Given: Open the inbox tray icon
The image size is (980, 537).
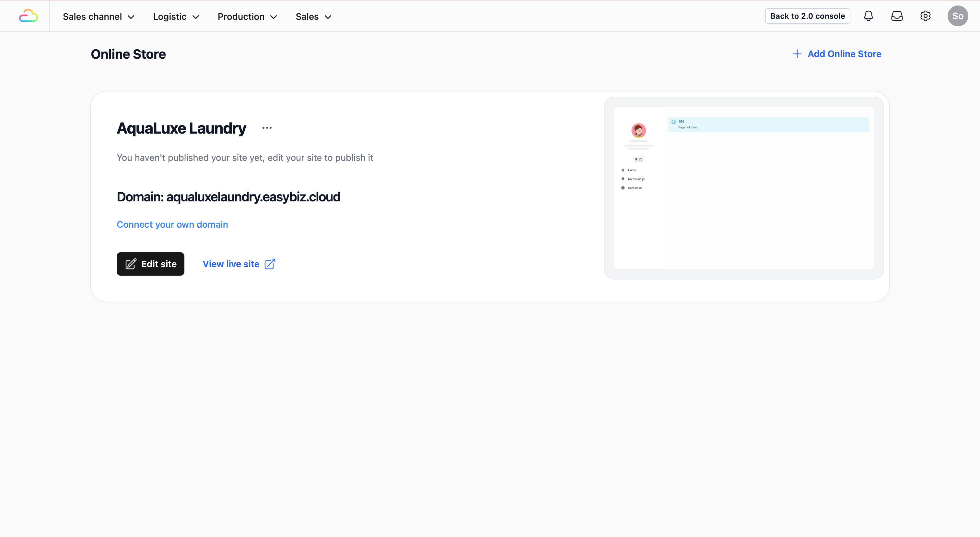Looking at the screenshot, I should tap(897, 16).
